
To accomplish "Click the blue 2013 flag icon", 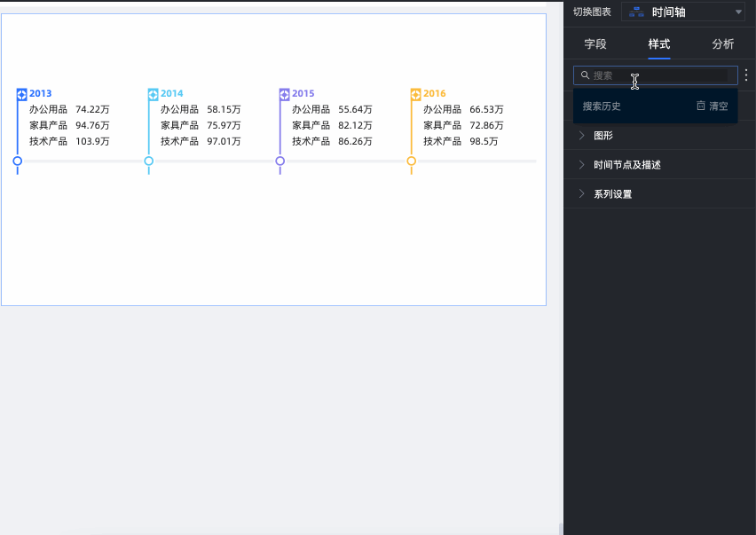I will 22,94.
